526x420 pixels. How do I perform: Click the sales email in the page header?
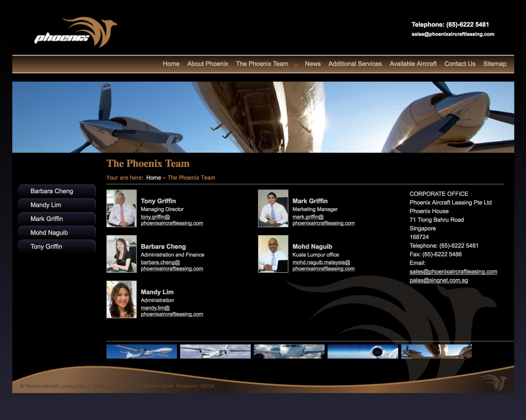pyautogui.click(x=453, y=34)
